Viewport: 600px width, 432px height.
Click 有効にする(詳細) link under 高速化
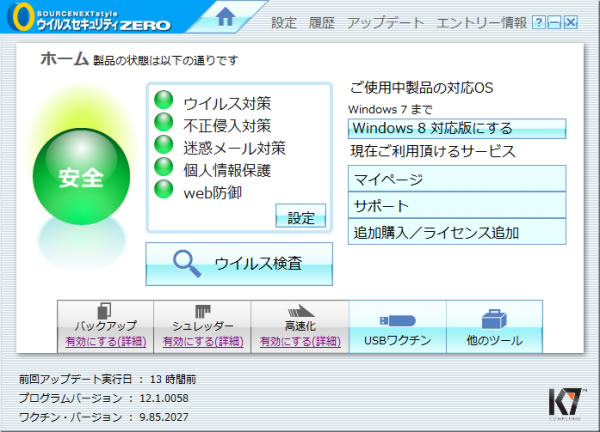300,342
